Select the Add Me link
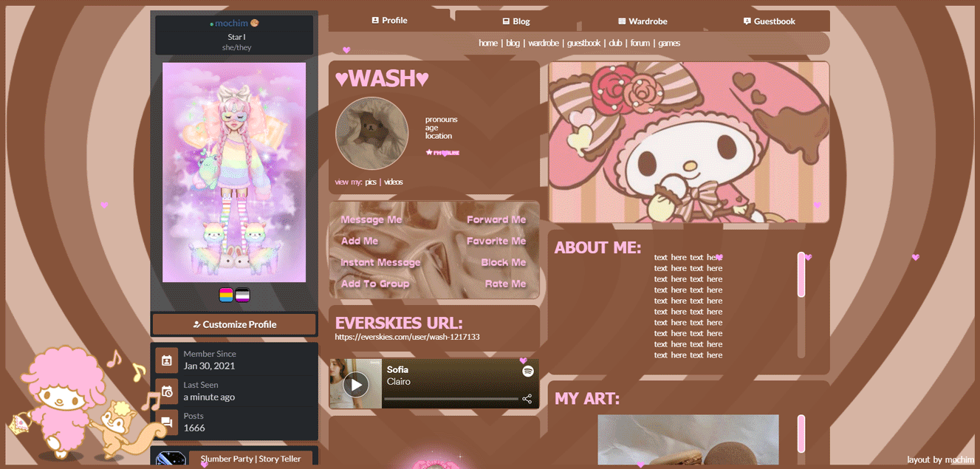This screenshot has width=980, height=469. coord(360,241)
